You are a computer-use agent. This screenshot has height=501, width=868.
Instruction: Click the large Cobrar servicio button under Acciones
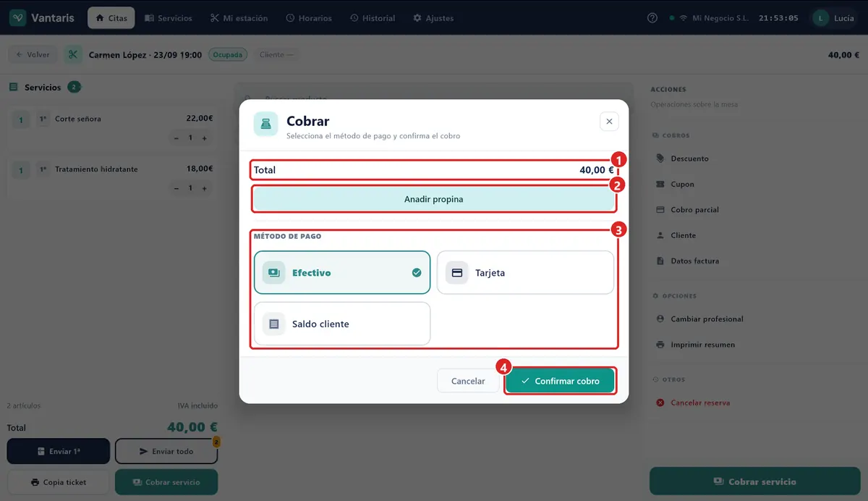(x=755, y=481)
